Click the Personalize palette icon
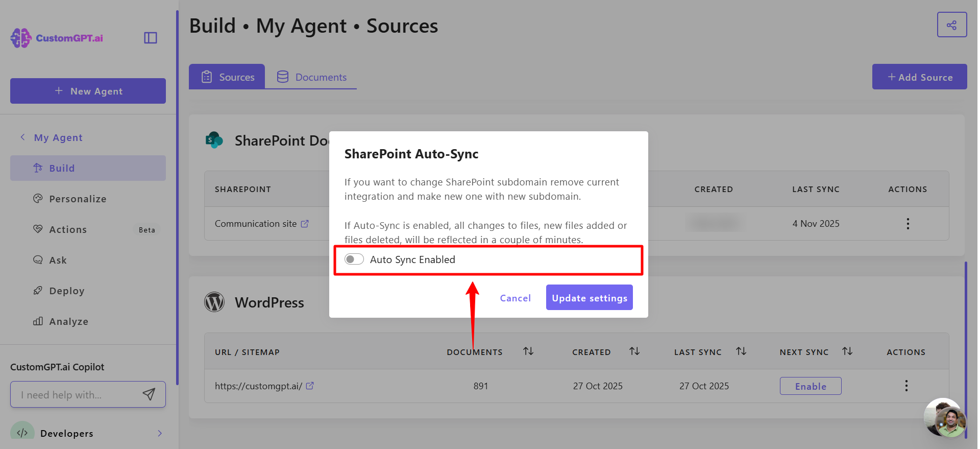 click(x=38, y=199)
